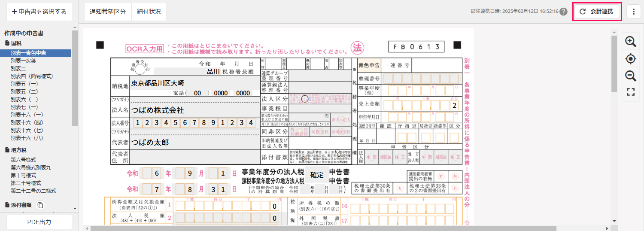644x231 pixels.
Task: Select 特定同族会社 option in 同非区分
Action: [x=299, y=131]
